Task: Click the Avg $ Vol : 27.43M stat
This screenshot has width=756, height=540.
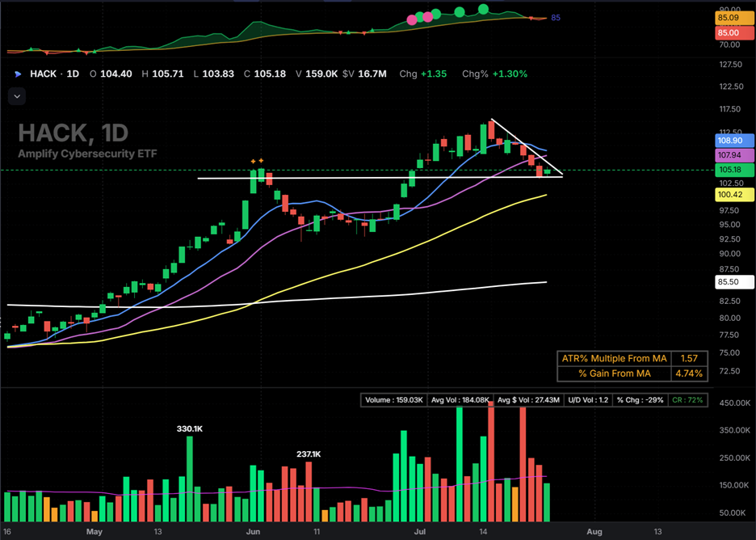Action: tap(528, 400)
